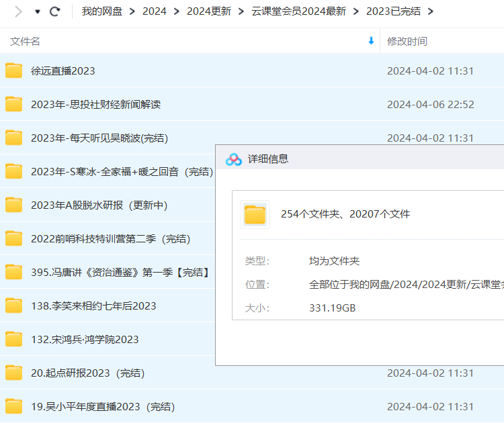The width and height of the screenshot is (504, 423).
Task: Expand the chevron after 我的网盘 breadcrumb
Action: pos(132,11)
